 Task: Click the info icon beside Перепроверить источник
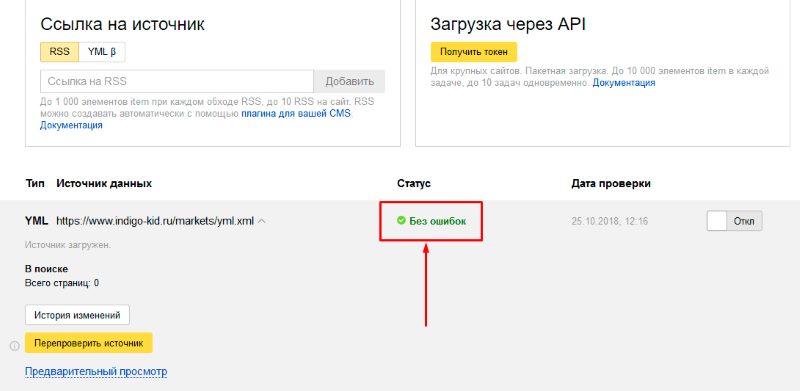pyautogui.click(x=14, y=346)
